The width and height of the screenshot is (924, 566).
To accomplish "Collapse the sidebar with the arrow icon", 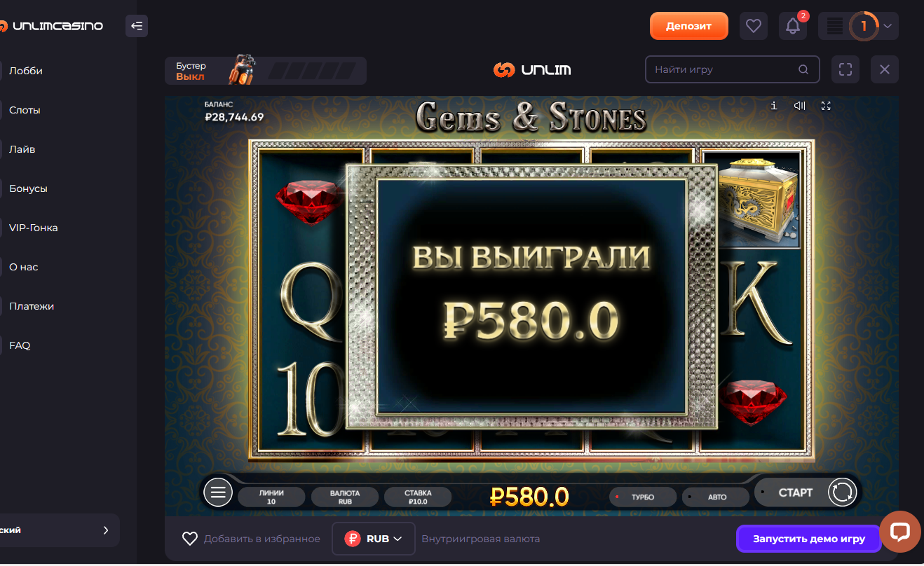I will point(137,26).
